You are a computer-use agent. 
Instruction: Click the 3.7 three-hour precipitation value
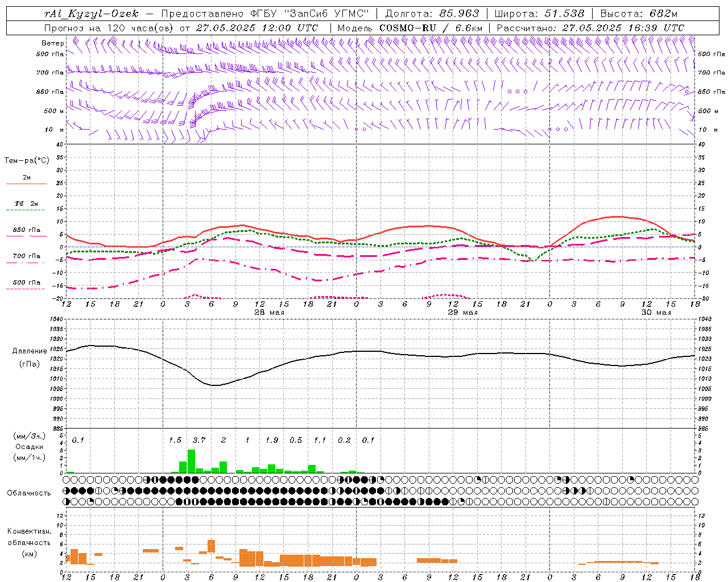(199, 440)
